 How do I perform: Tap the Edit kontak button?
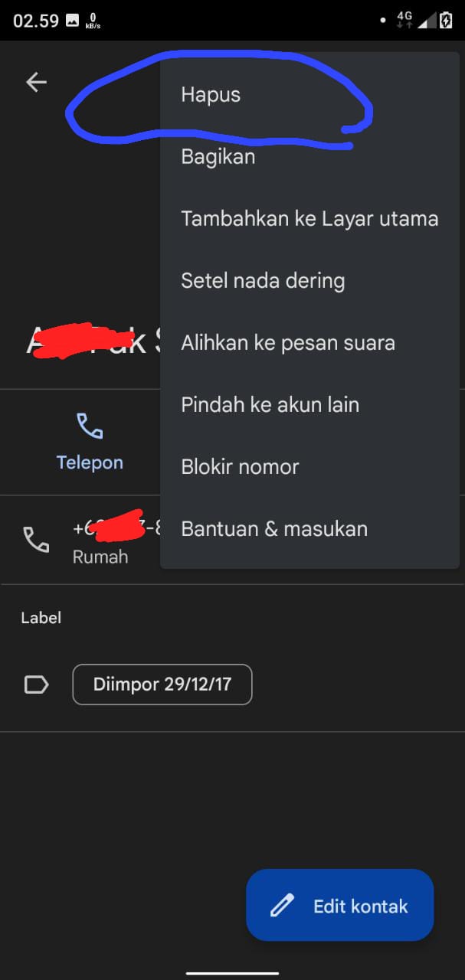[x=339, y=905]
